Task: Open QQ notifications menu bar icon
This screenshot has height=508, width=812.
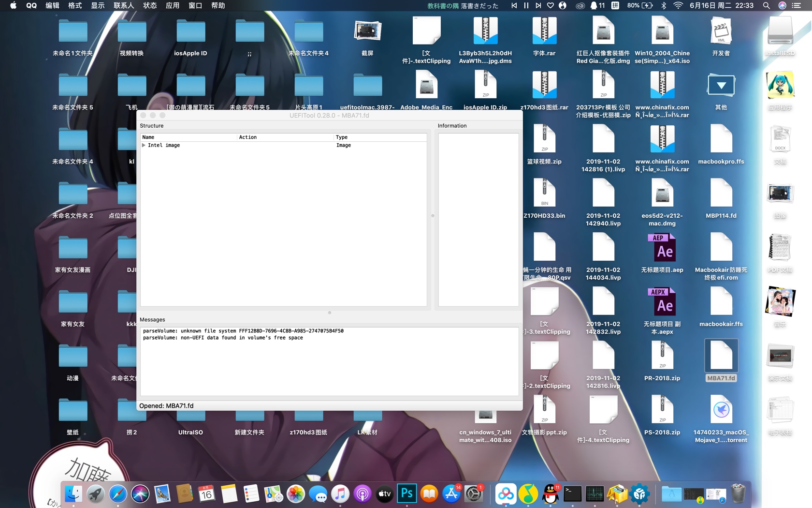Action: click(x=597, y=5)
